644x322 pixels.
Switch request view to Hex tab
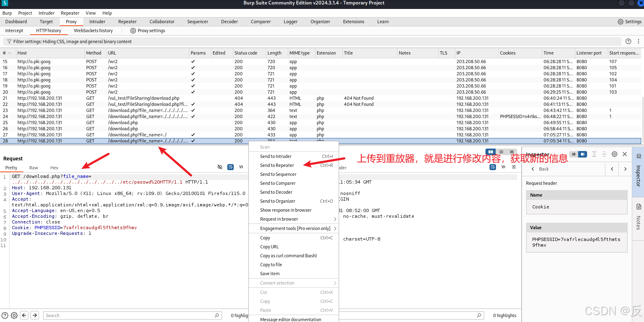[54, 168]
